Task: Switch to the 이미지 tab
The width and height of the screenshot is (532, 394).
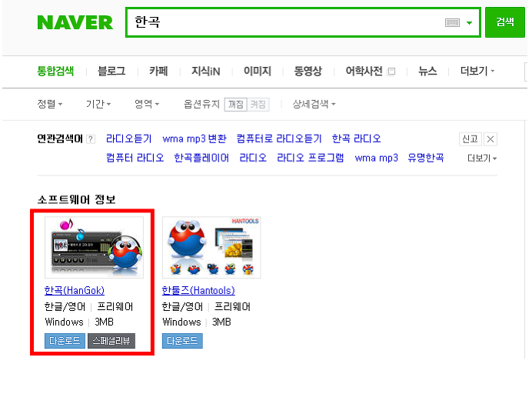Action: [258, 72]
